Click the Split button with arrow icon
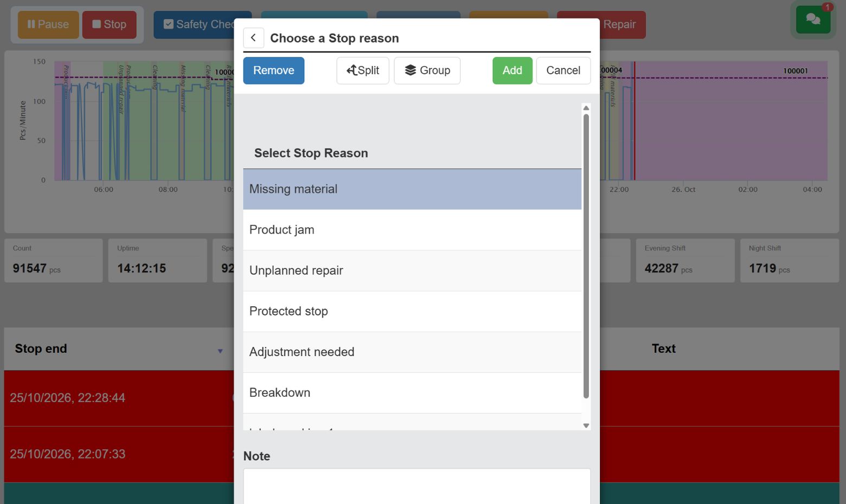Viewport: 846px width, 504px height. [363, 70]
